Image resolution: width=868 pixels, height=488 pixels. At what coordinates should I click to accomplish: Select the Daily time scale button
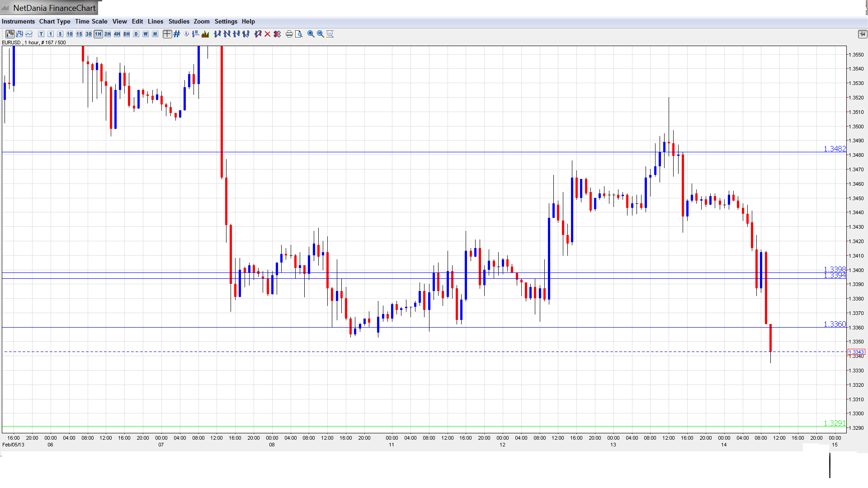pyautogui.click(x=136, y=34)
